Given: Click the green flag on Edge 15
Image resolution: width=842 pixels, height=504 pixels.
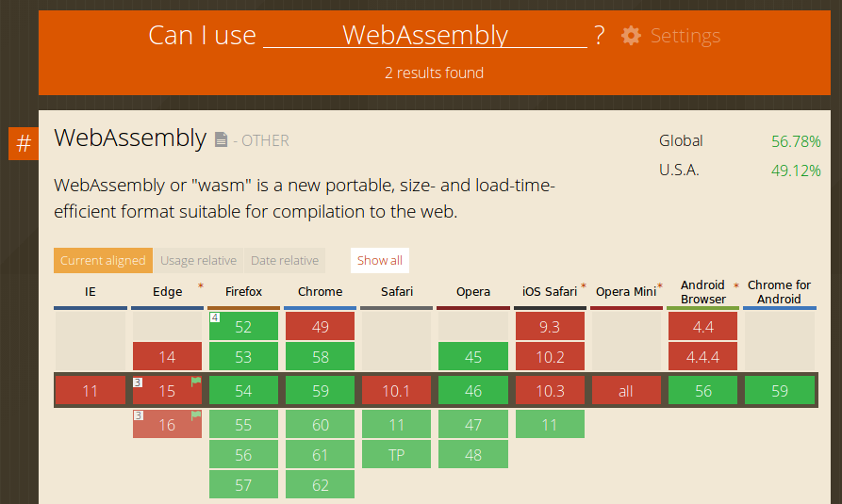Looking at the screenshot, I should (196, 382).
